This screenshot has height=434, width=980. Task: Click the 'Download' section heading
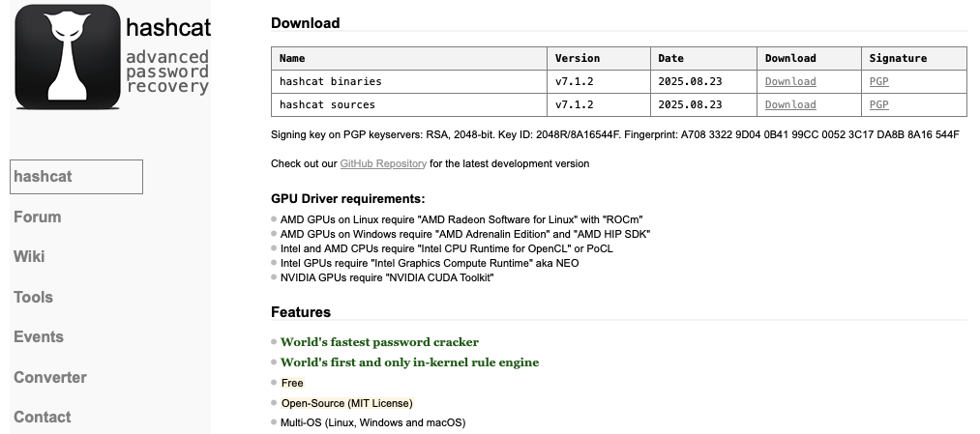click(305, 23)
